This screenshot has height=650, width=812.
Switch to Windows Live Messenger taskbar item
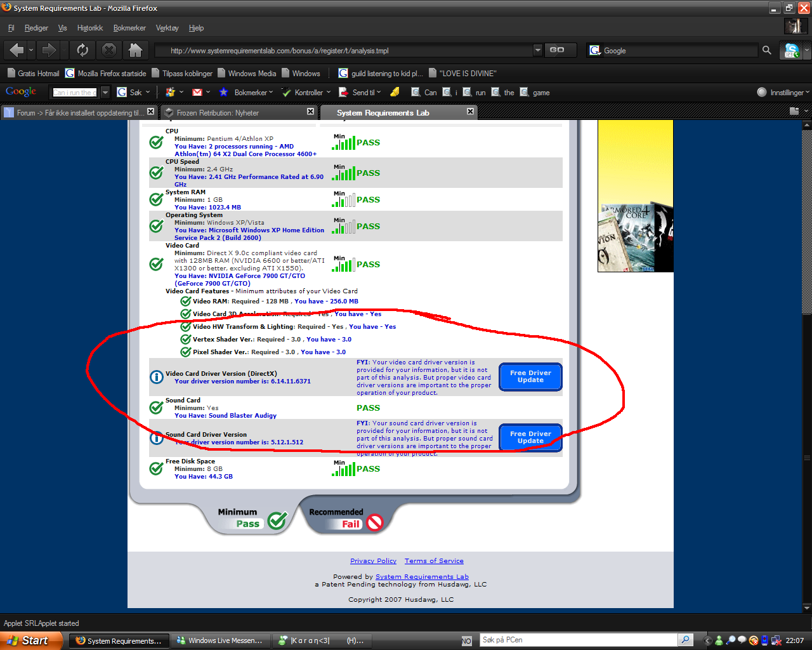pos(221,640)
